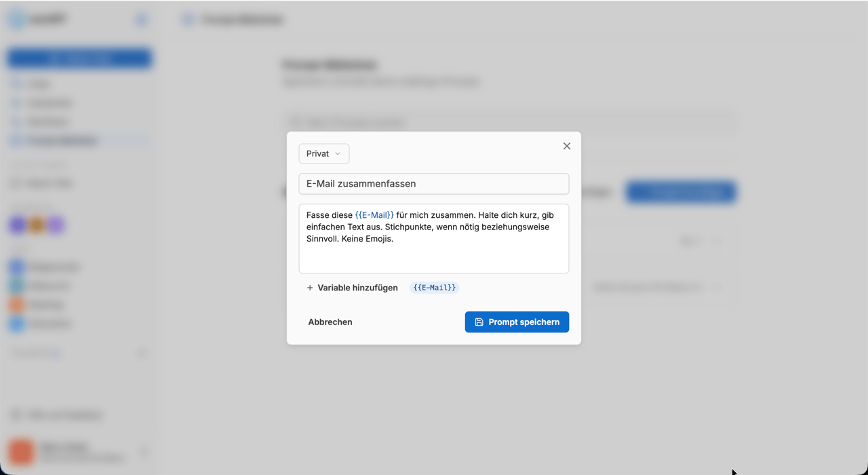Close the prompt dialog with X
868x475 pixels.
coord(567,146)
